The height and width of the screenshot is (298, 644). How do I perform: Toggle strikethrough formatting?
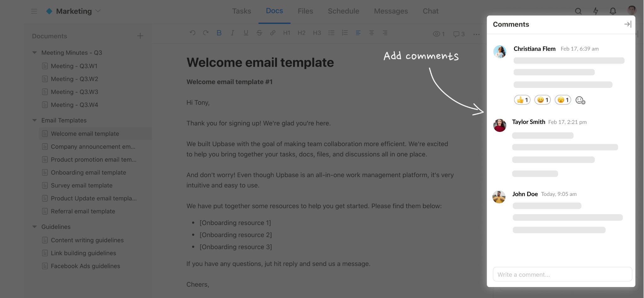tap(259, 33)
